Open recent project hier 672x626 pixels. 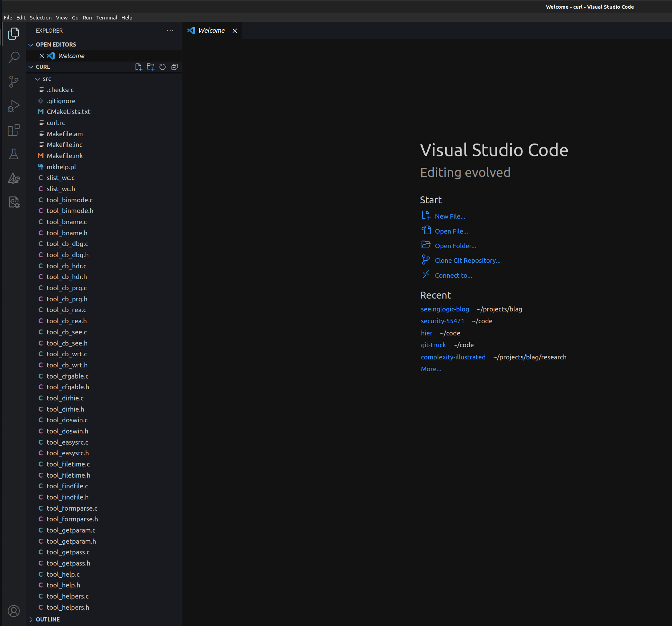coord(426,333)
